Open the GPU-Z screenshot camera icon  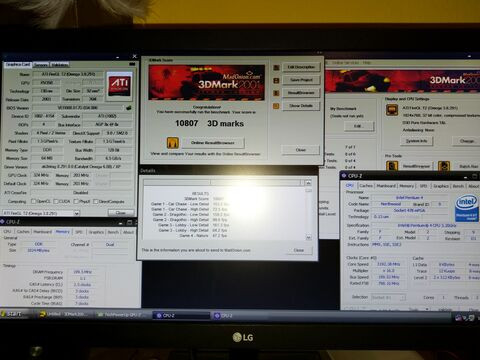[x=132, y=64]
